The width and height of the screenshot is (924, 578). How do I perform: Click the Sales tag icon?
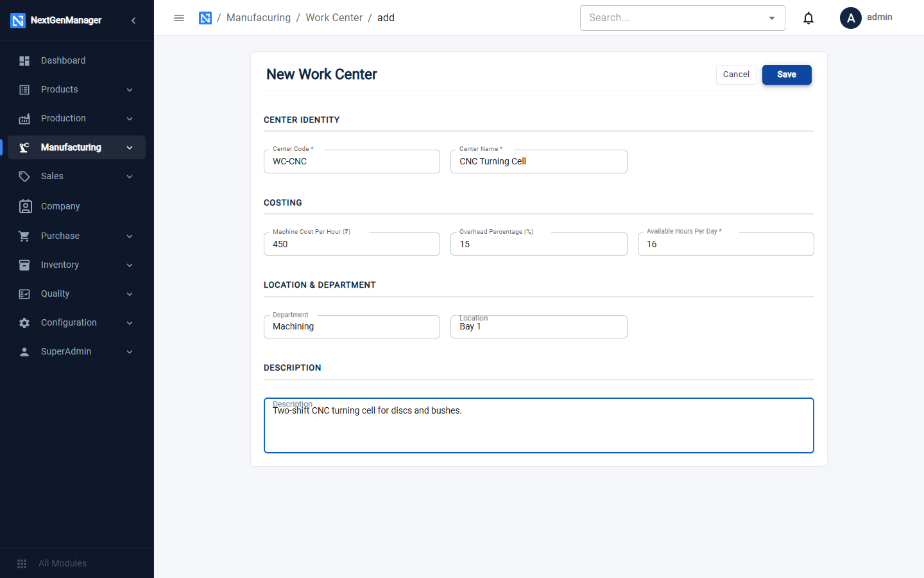(24, 177)
